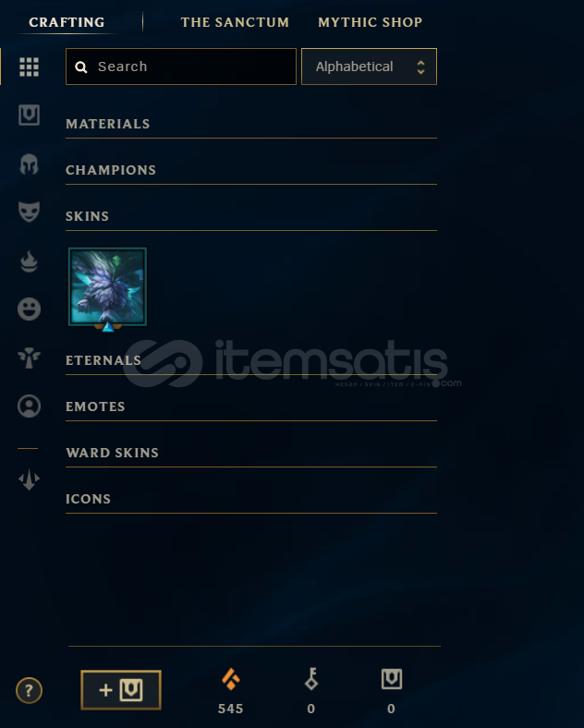This screenshot has height=728, width=584.
Task: Filter loot by skins mask icon
Action: coord(29,212)
